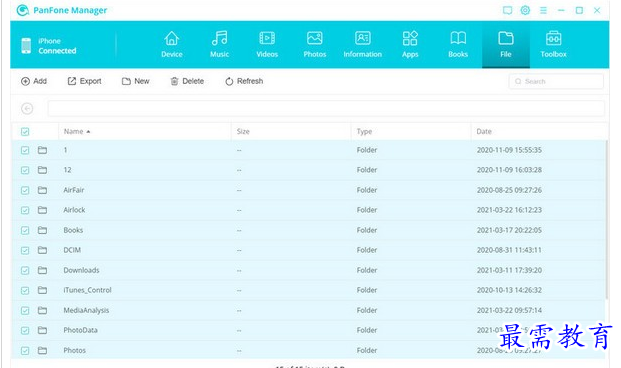Refresh the file list
621x368 pixels.
point(244,81)
